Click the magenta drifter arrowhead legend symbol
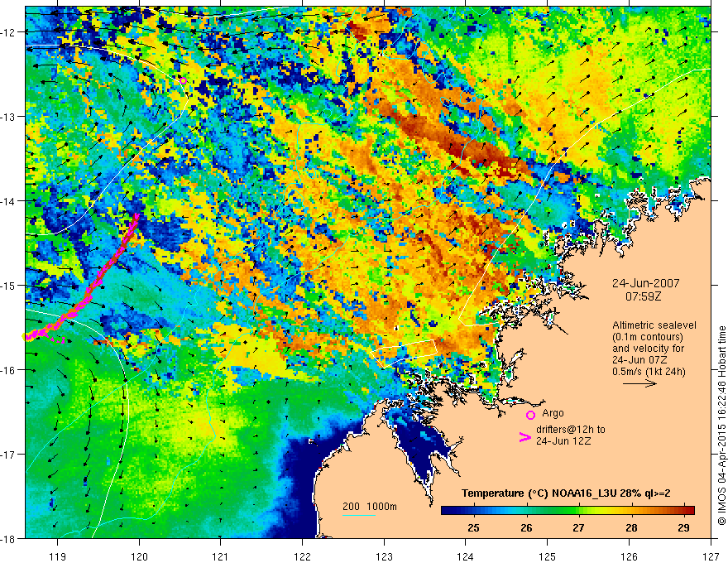This screenshot has width=728, height=563. pyautogui.click(x=524, y=436)
